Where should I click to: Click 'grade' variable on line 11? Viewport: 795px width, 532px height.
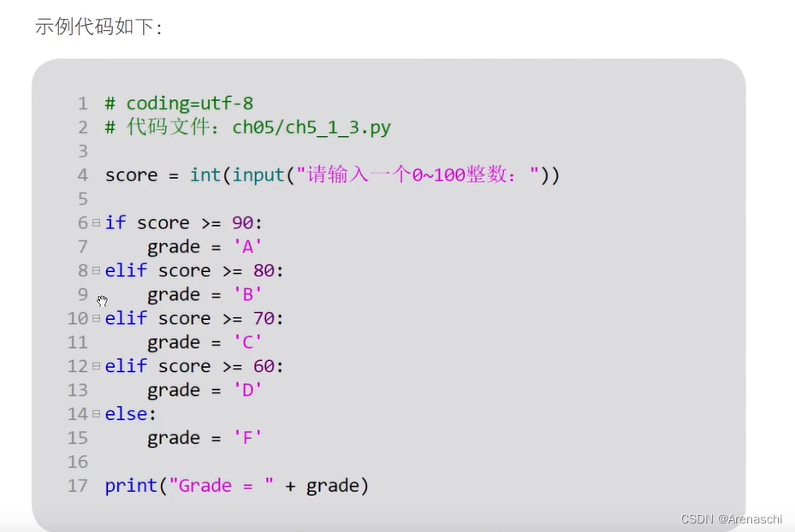(x=174, y=343)
